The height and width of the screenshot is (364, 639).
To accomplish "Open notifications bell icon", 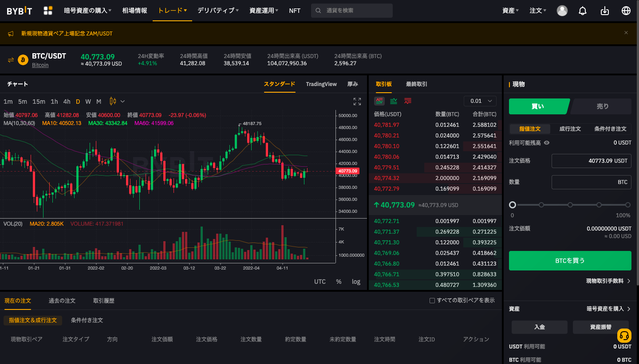I will point(583,11).
